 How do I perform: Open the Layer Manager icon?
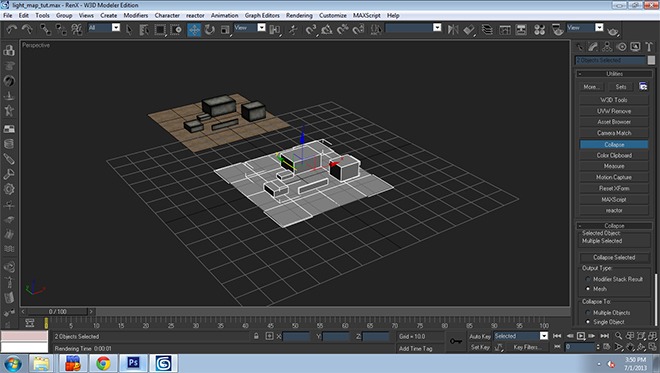(x=487, y=29)
